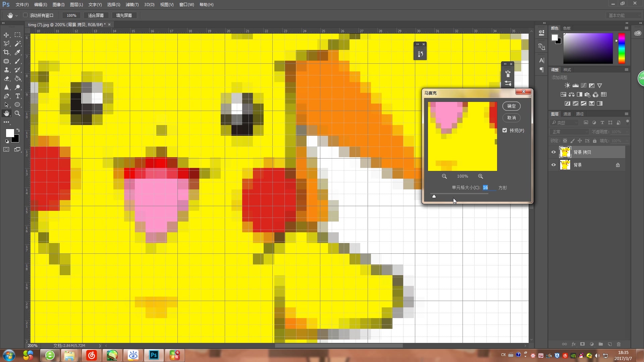The image size is (644, 362).
Task: Switch to the 通道 tab
Action: pos(567,114)
